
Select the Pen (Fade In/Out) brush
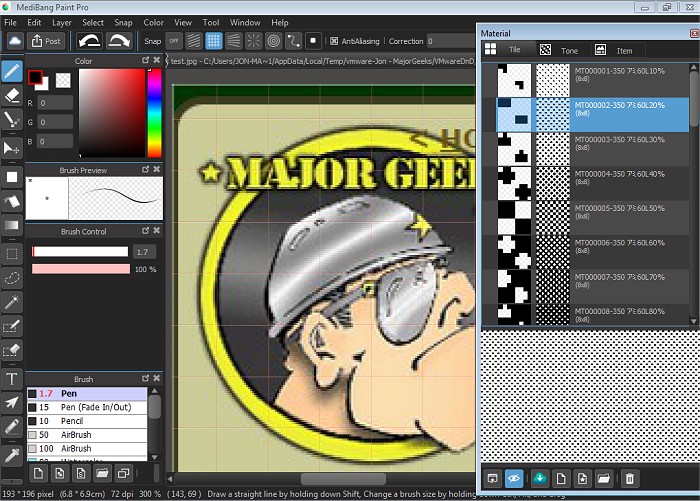tap(87, 407)
